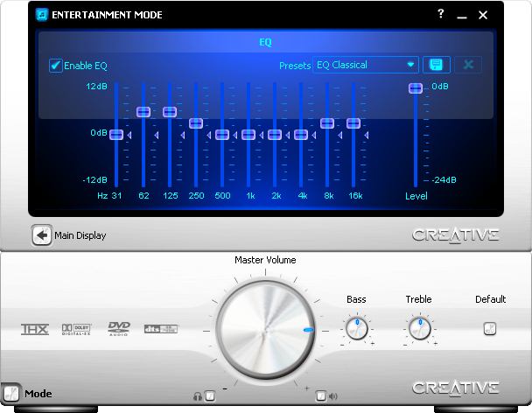The height and width of the screenshot is (413, 532).
Task: Click the Main Display label
Action: tap(80, 234)
